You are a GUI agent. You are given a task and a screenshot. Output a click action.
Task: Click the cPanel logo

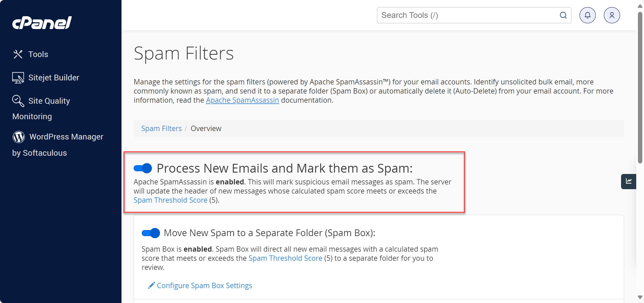coord(42,22)
